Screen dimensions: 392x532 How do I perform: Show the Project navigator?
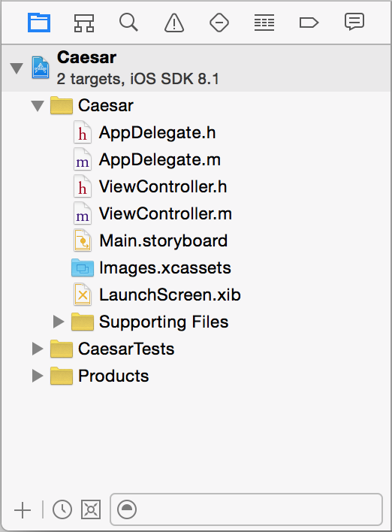pyautogui.click(x=39, y=23)
